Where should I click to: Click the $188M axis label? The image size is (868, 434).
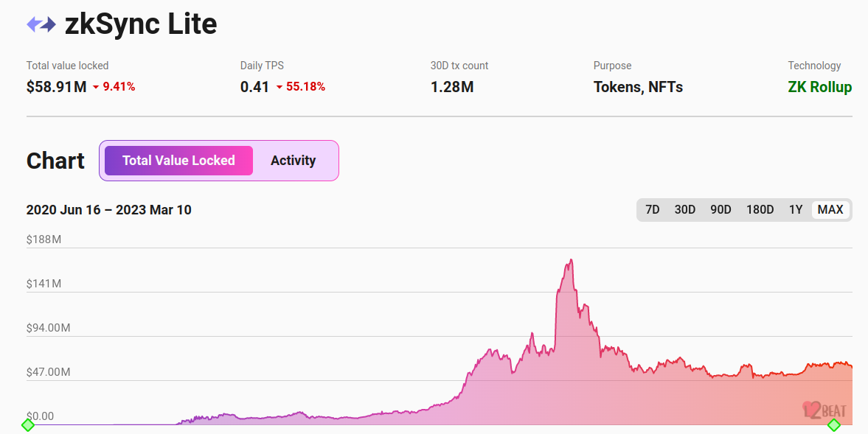pos(44,239)
